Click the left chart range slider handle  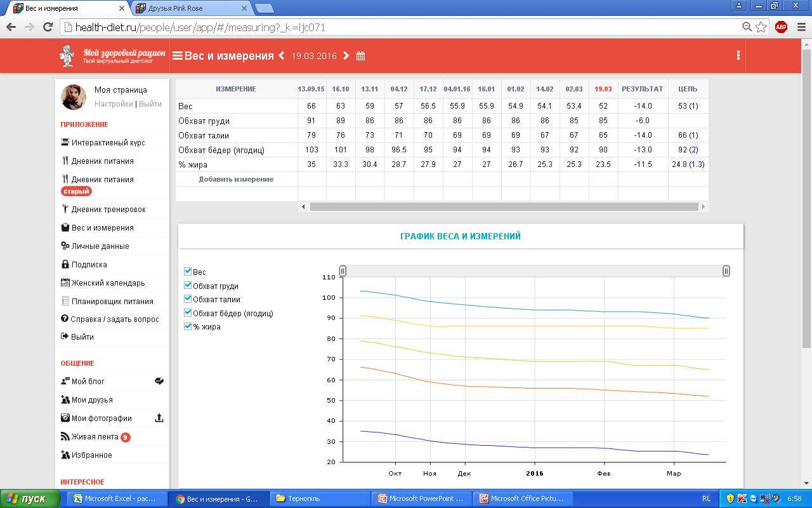(x=343, y=271)
